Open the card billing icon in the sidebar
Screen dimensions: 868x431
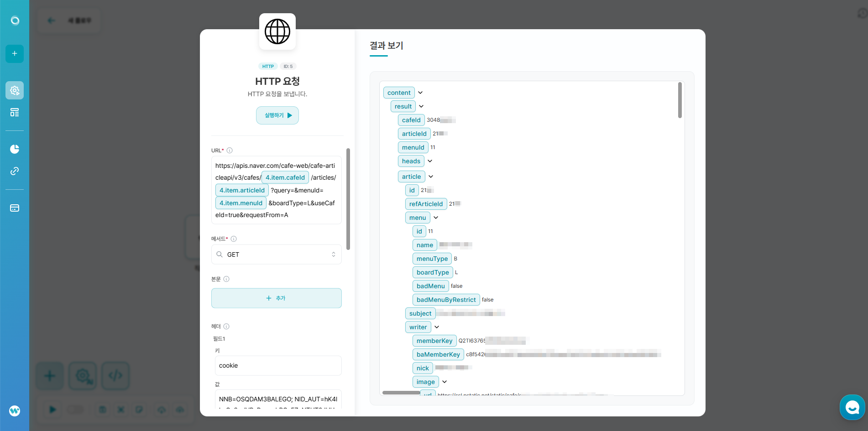coord(15,208)
